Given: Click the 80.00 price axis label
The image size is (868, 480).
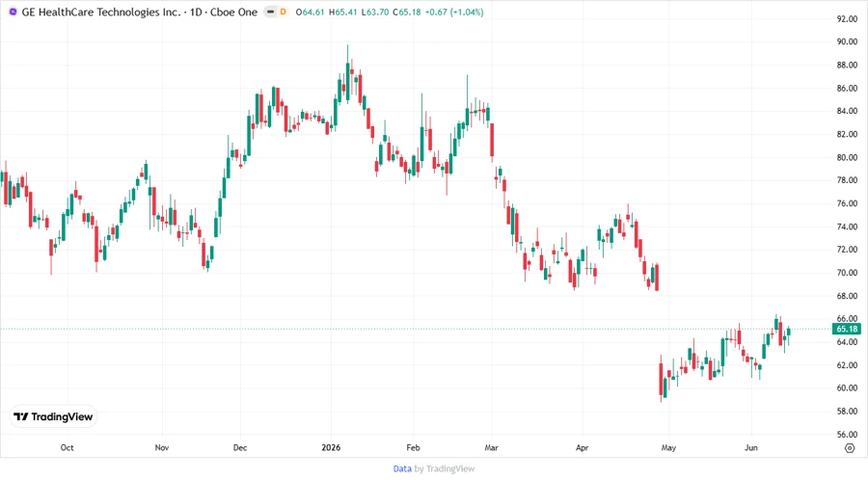Looking at the screenshot, I should [x=847, y=158].
